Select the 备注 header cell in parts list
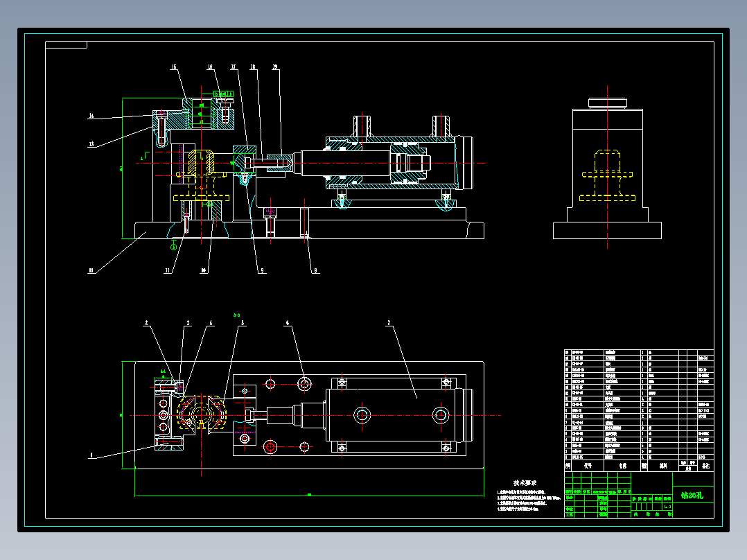 pos(705,466)
